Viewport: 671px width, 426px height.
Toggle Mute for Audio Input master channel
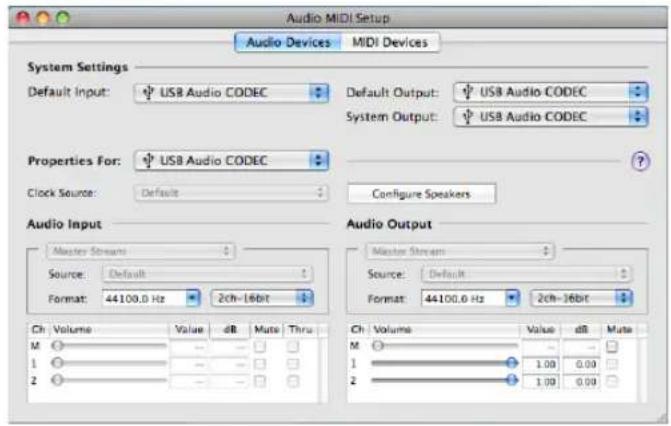pos(260,346)
